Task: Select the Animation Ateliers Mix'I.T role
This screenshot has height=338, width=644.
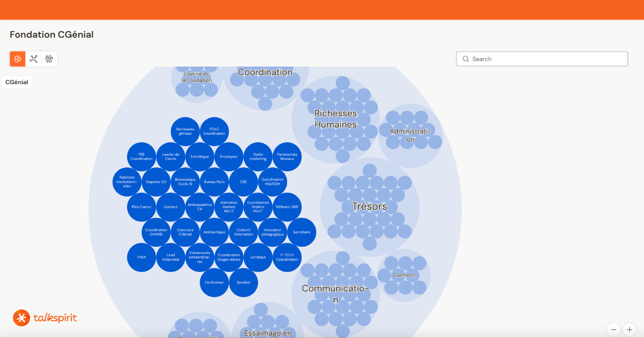Action: (x=229, y=207)
